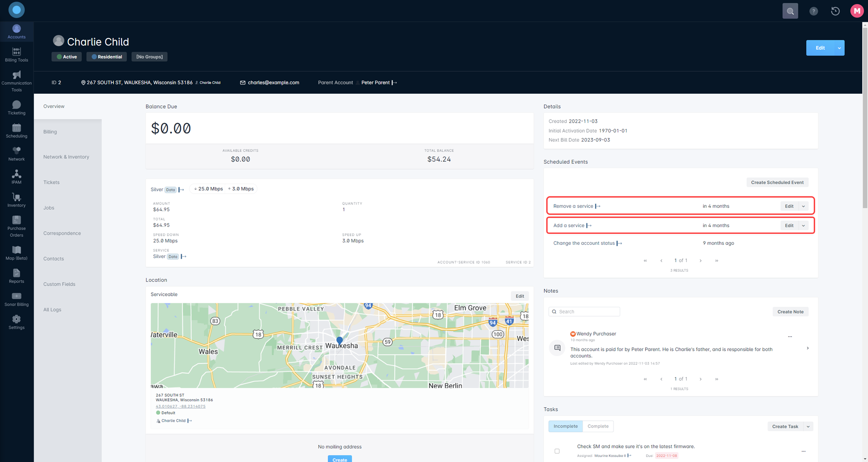The height and width of the screenshot is (462, 868).
Task: Open the coordinates link under address
Action: [180, 406]
